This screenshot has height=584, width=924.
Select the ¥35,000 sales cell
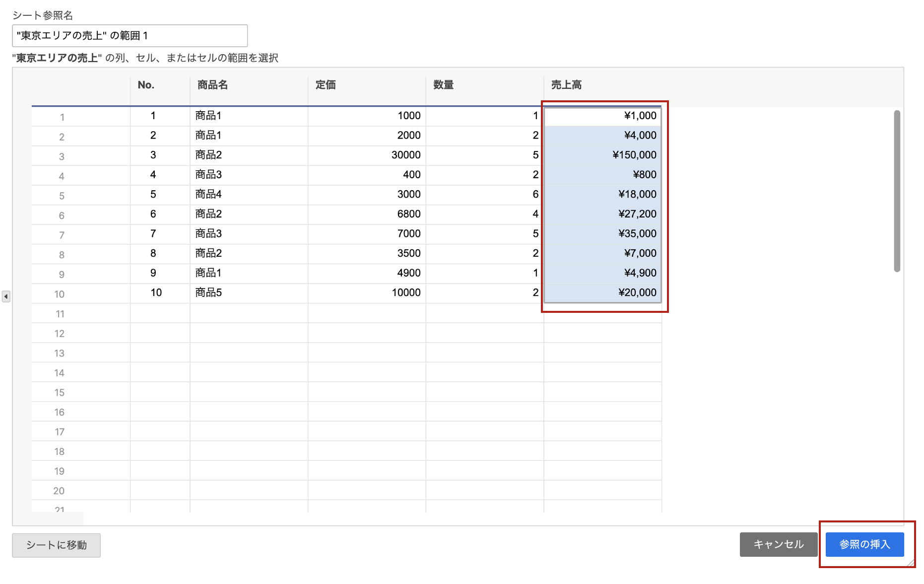pos(602,234)
